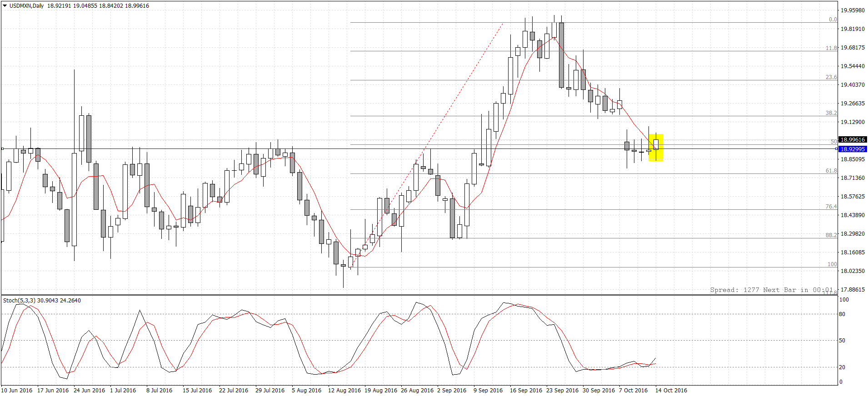Select the horizontal line handle at left edge

coord(2,148)
